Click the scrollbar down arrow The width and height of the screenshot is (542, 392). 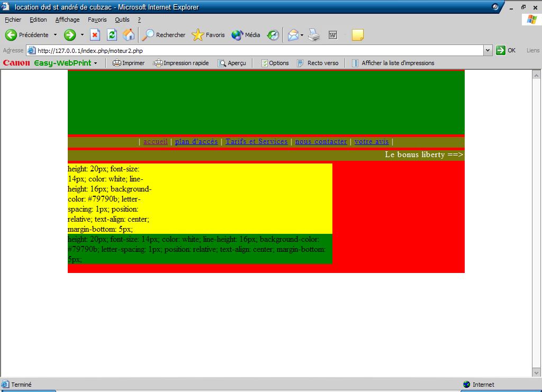click(x=536, y=372)
